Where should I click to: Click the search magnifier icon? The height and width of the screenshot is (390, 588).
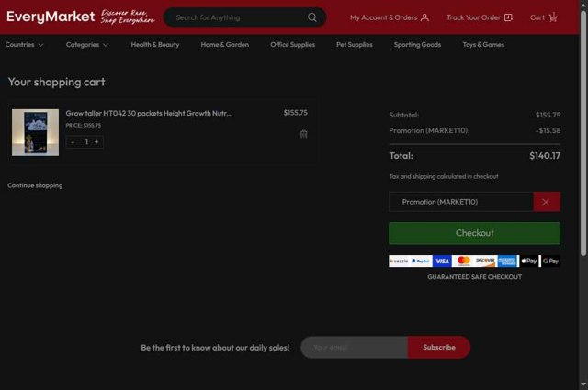click(312, 17)
